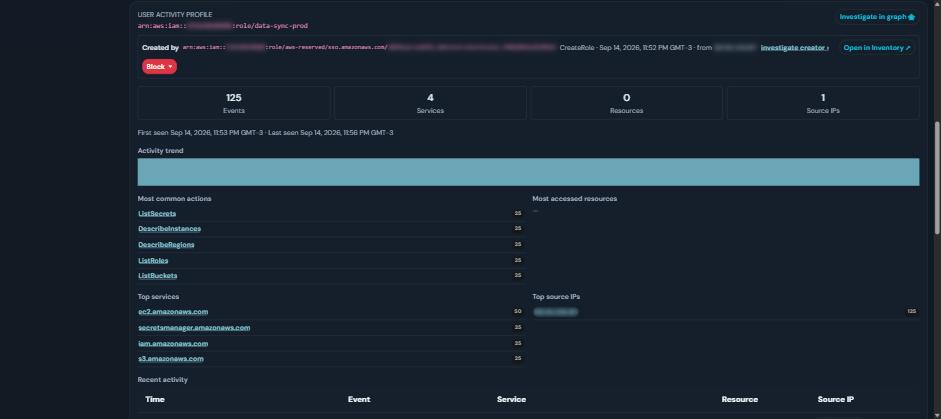Follow the investigate creator link
The width and height of the screenshot is (941, 419).
tap(795, 47)
